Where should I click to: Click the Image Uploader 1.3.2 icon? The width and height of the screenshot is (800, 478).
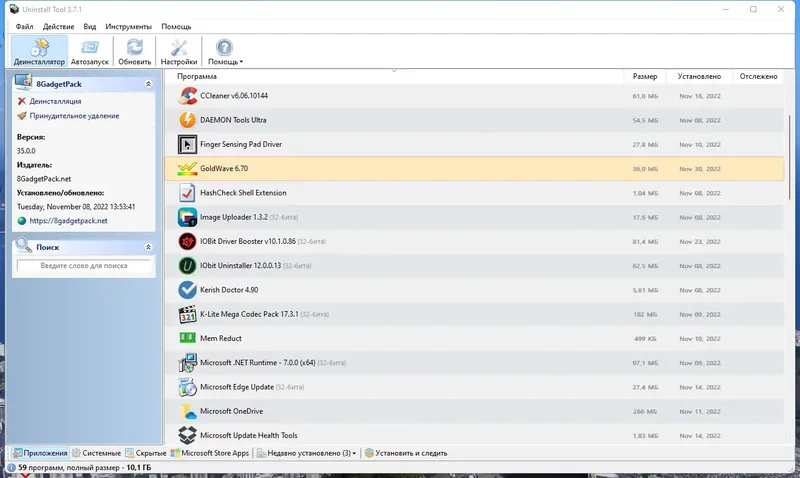tap(187, 217)
